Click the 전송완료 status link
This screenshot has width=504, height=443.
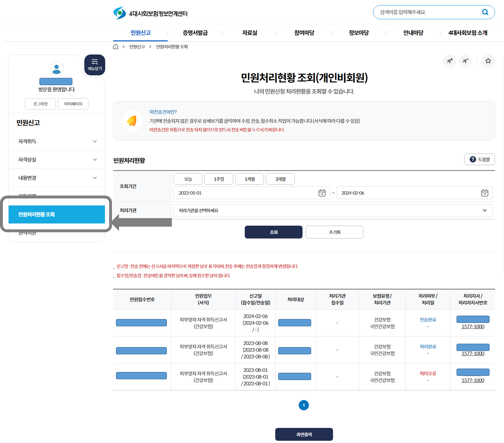pos(428,320)
